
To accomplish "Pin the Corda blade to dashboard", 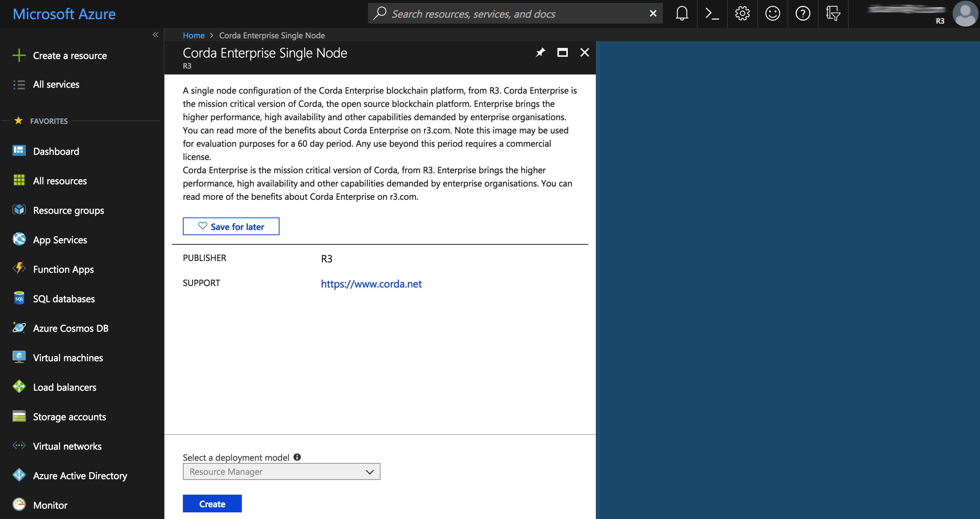I will click(x=540, y=52).
